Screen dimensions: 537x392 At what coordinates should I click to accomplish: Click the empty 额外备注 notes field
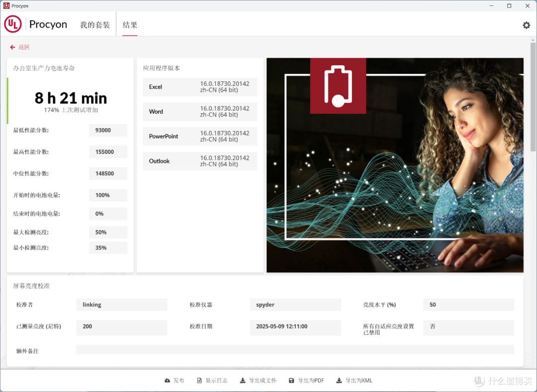[295, 349]
